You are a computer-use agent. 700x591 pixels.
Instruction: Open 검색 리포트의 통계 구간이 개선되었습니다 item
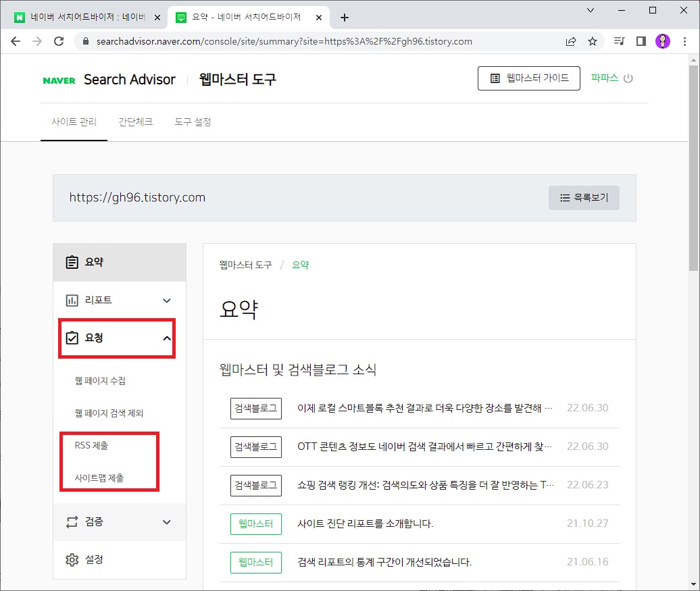click(x=384, y=562)
